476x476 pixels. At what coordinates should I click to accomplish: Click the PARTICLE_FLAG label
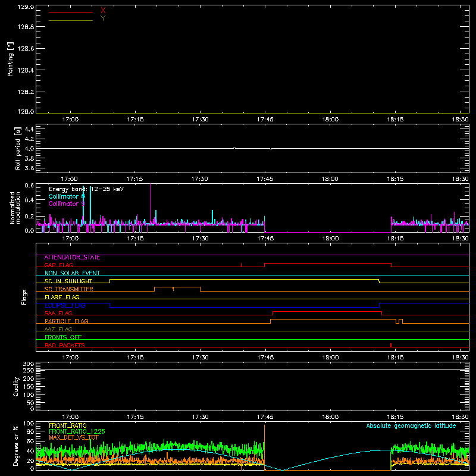pyautogui.click(x=67, y=321)
